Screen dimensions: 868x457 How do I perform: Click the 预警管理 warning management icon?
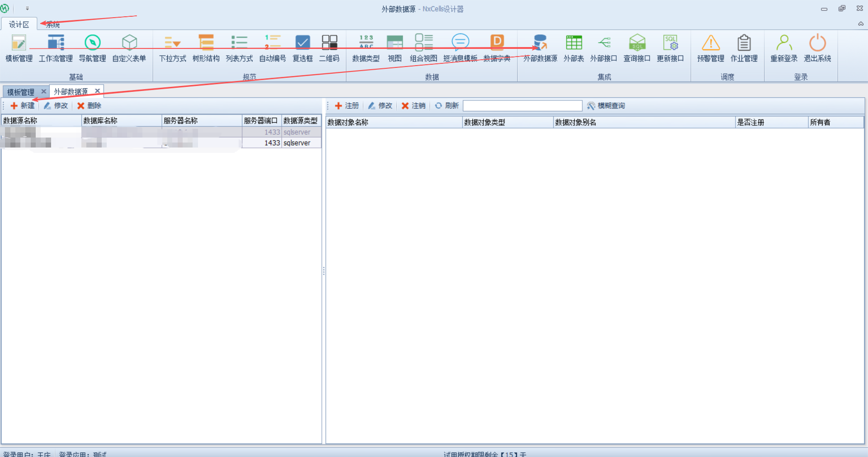710,48
